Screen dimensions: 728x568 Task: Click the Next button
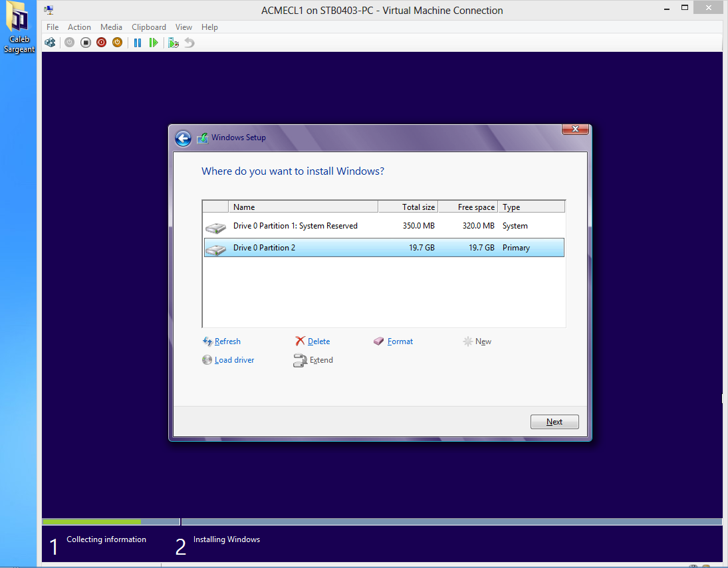pos(554,422)
